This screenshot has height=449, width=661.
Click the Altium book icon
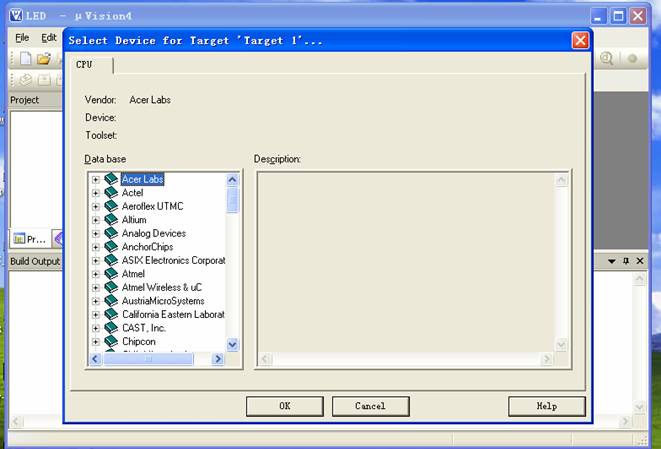111,219
